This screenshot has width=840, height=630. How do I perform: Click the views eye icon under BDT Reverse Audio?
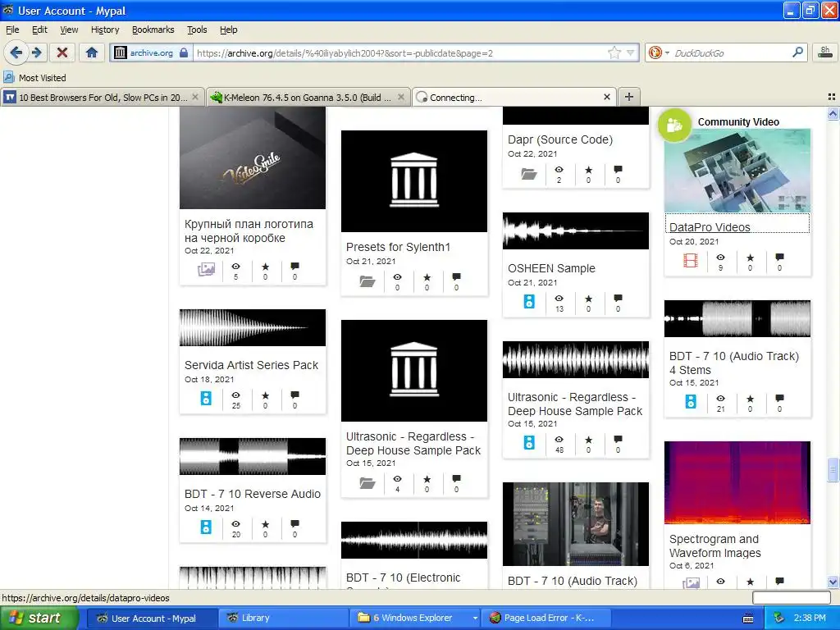[x=235, y=524]
